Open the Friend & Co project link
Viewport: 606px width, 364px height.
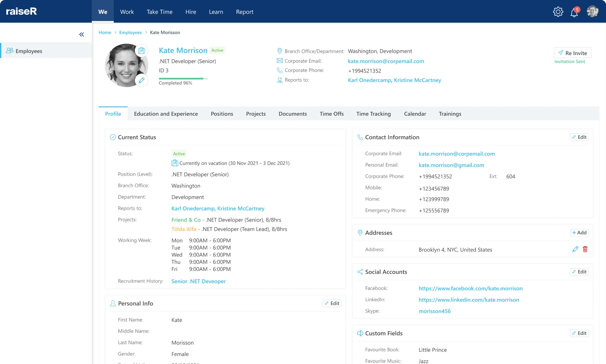click(186, 220)
